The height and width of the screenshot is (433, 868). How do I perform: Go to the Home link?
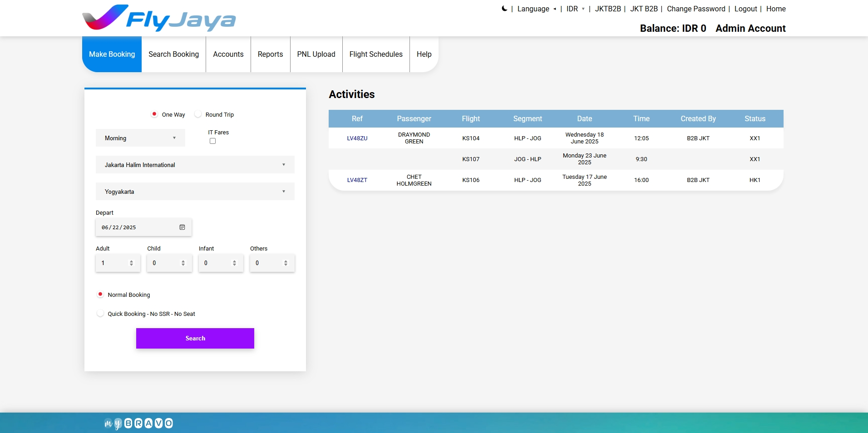(x=776, y=9)
